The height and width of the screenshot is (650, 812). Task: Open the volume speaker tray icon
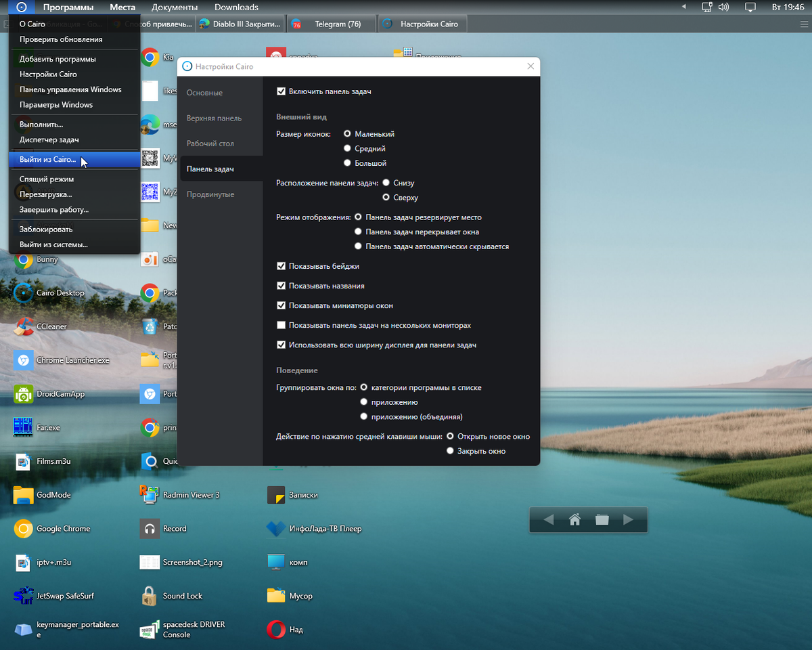tap(724, 7)
